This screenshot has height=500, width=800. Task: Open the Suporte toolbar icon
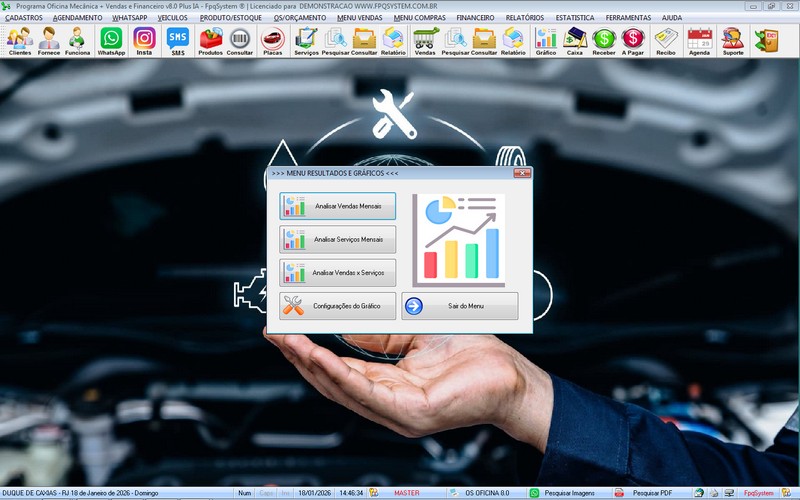coord(732,41)
